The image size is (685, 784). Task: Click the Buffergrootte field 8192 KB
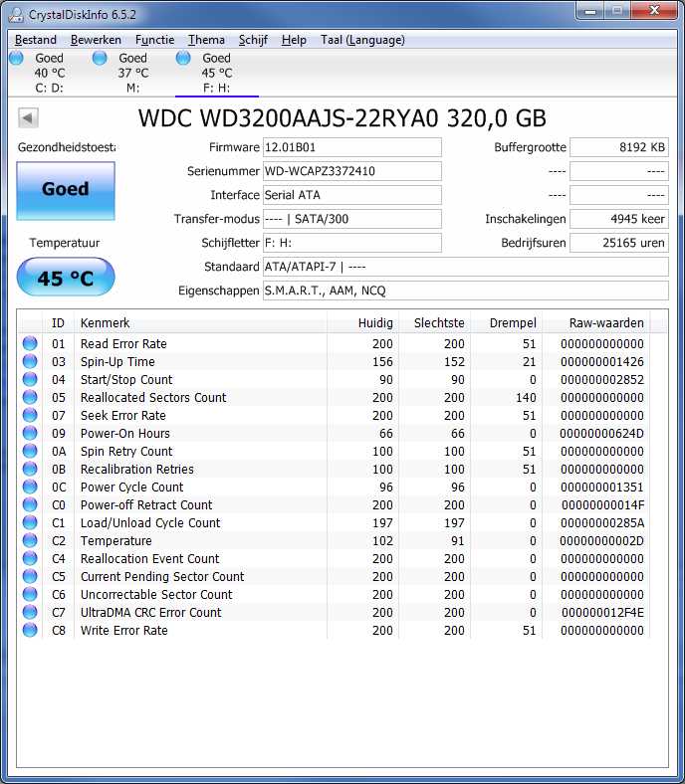[x=619, y=147]
